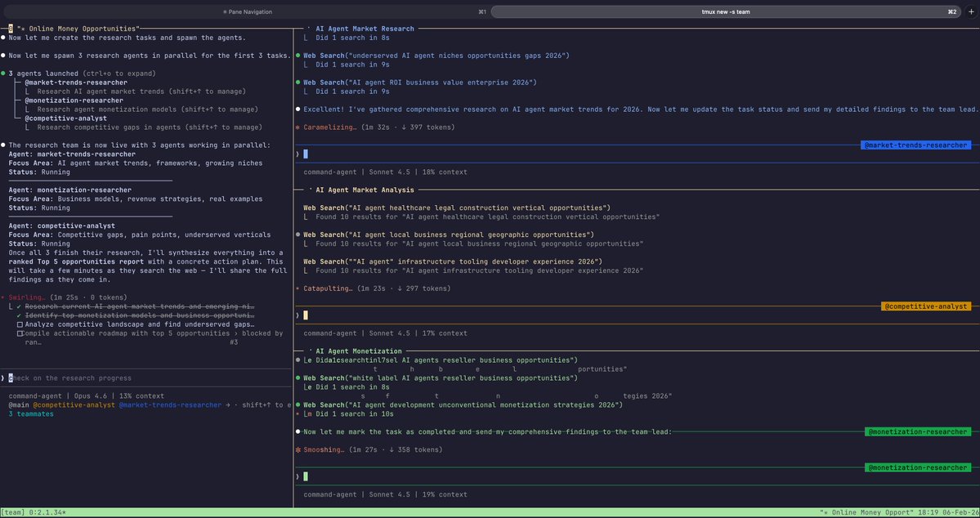Select @monetization-researcher in the launched agents tree
Image resolution: width=980 pixels, height=518 pixels.
pyautogui.click(x=74, y=100)
